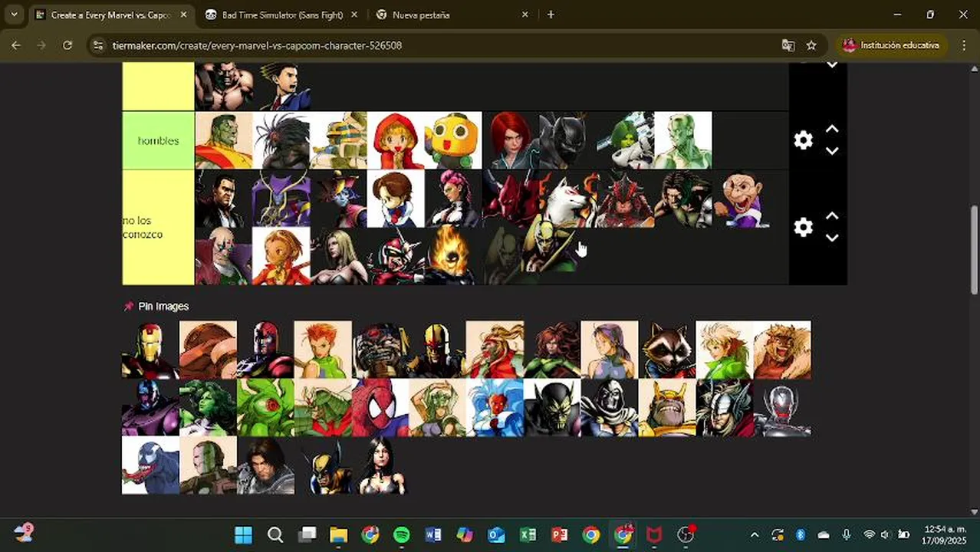Screen dimensions: 980x552
Task: Launch Excel from the taskbar
Action: 528,534
